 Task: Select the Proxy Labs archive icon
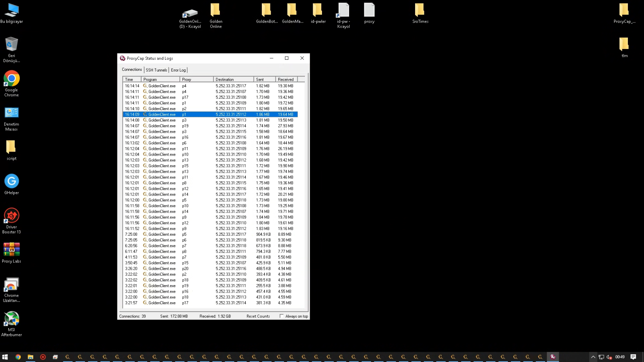point(11,253)
